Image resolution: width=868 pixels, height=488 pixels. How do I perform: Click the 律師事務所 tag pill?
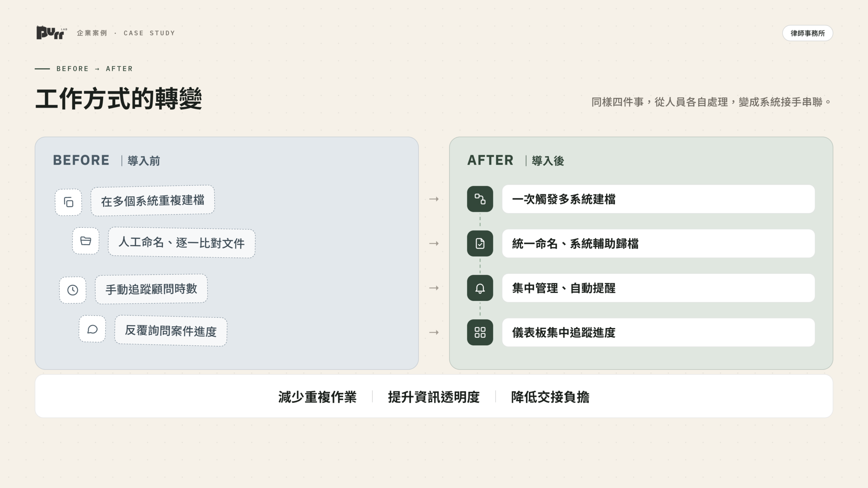[x=807, y=33]
